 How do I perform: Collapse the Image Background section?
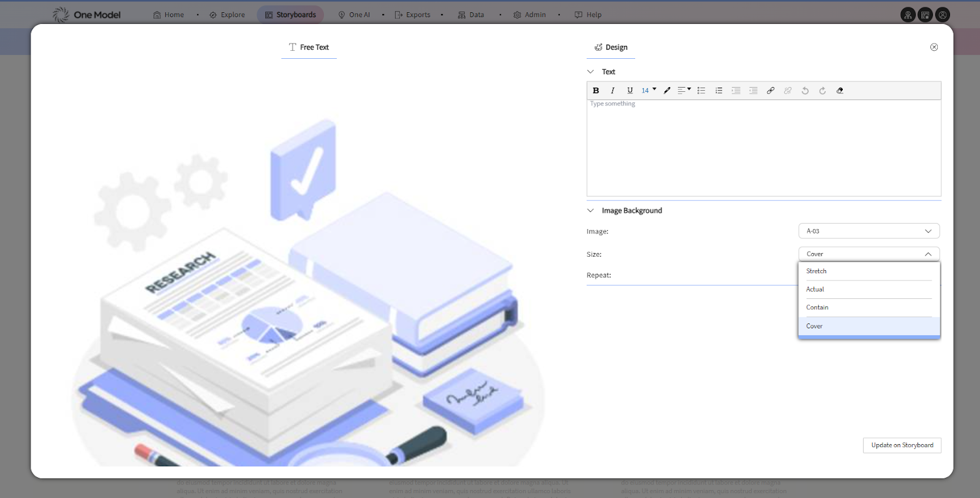590,211
